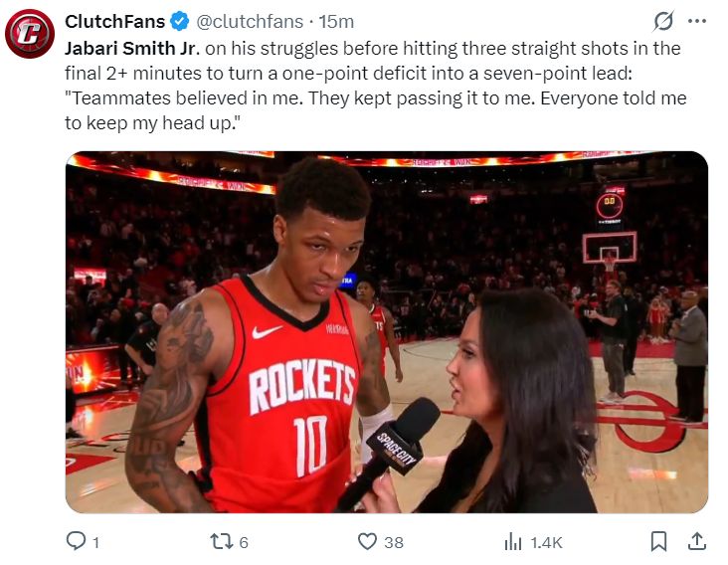Click the repost count "6"
The height and width of the screenshot is (565, 728).
click(x=244, y=542)
